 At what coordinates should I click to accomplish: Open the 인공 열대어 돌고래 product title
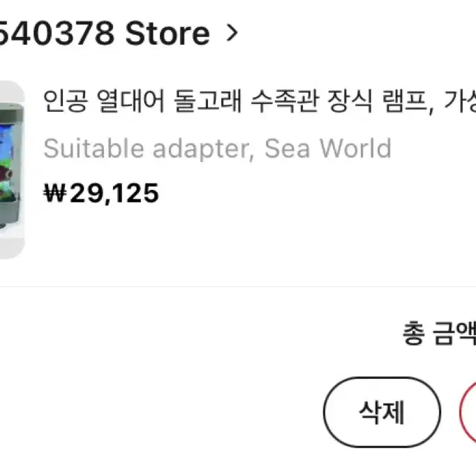click(260, 101)
